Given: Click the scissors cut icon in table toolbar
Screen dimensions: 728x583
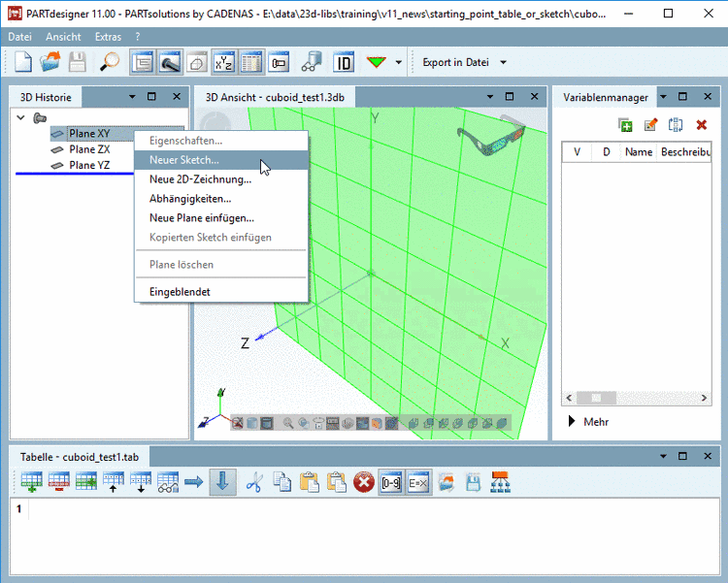Looking at the screenshot, I should (254, 482).
